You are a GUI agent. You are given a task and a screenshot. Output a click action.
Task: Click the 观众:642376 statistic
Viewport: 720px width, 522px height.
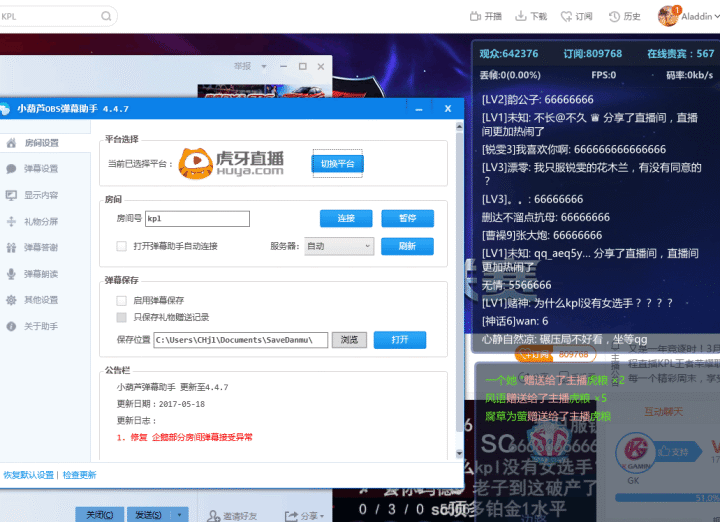pos(509,54)
